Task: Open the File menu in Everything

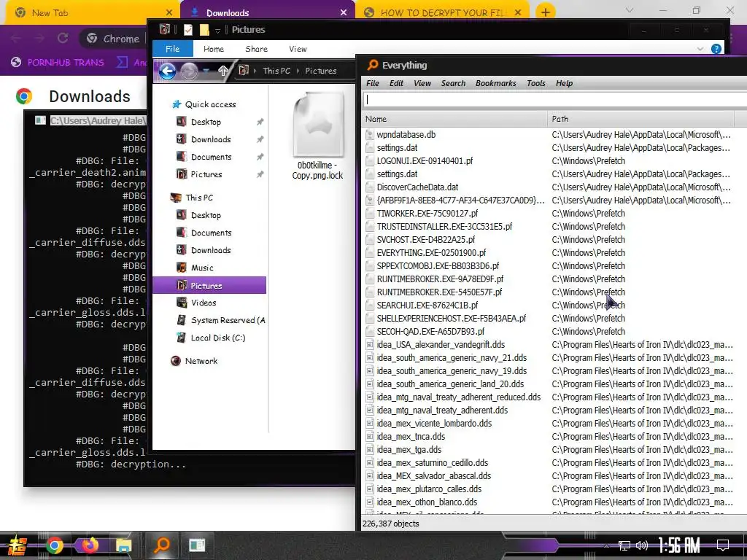Action: click(373, 83)
